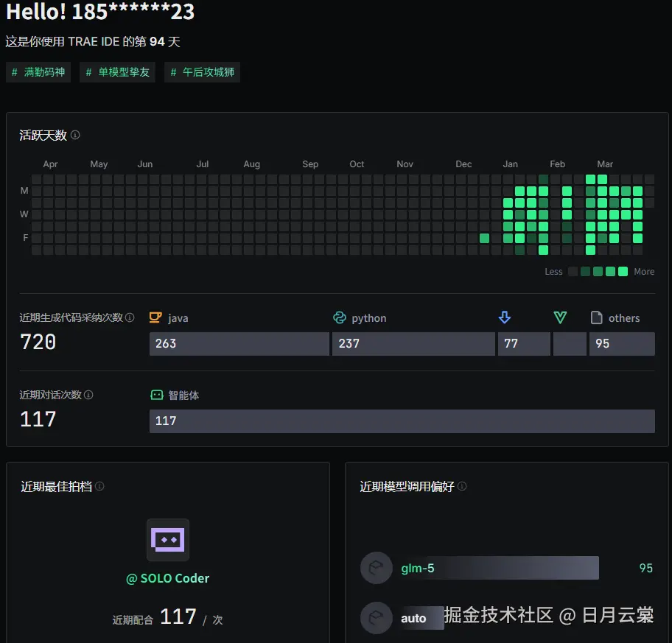Select the glm-5 model avatar icon
This screenshot has height=643, width=672.
[x=376, y=568]
